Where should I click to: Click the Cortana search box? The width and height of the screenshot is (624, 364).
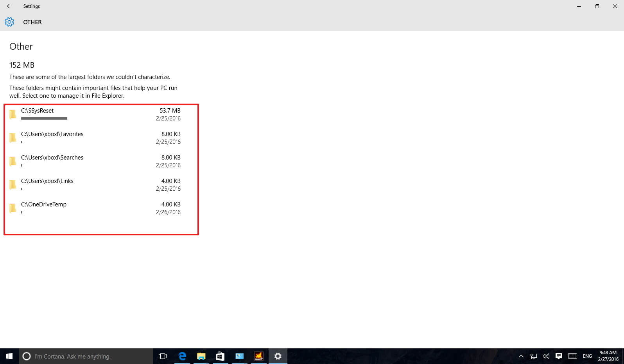click(86, 356)
